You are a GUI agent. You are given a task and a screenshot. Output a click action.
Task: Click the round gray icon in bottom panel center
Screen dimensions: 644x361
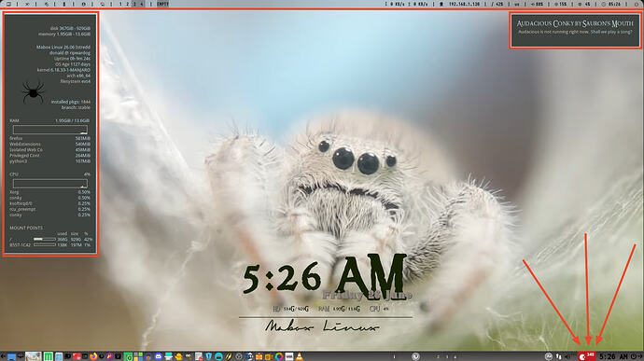click(x=415, y=356)
